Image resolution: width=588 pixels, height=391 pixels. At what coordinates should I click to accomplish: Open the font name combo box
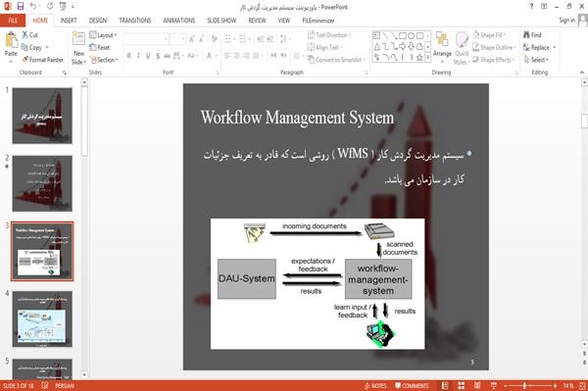(147, 38)
